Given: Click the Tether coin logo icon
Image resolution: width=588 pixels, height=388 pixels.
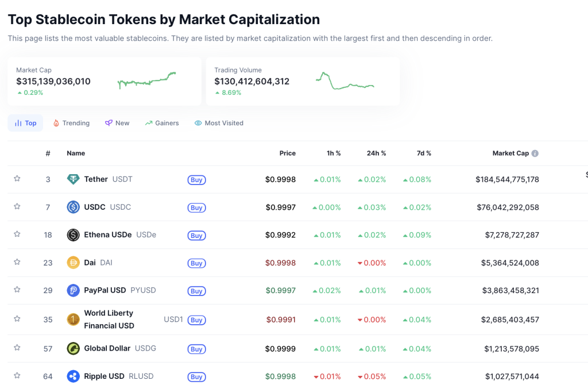Looking at the screenshot, I should (x=73, y=179).
